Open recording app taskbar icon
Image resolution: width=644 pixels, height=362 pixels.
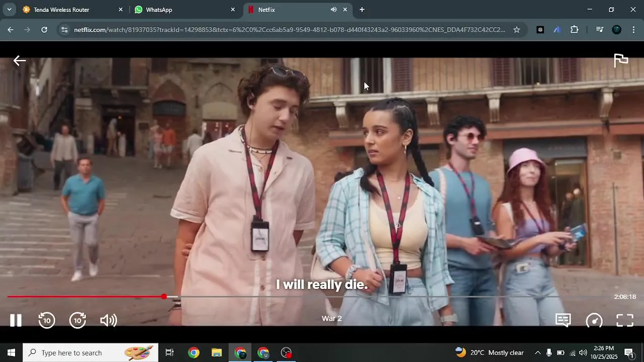pyautogui.click(x=286, y=352)
